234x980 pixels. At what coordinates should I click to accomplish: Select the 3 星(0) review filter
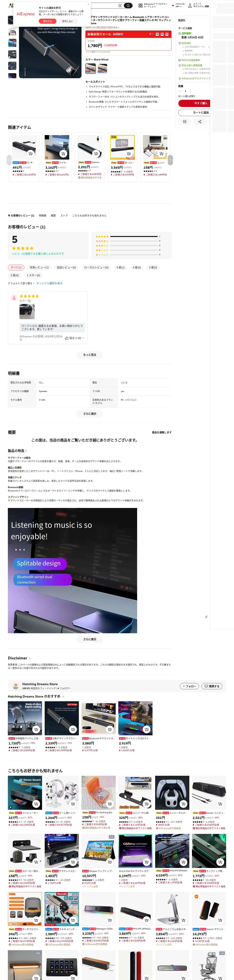[153, 267]
